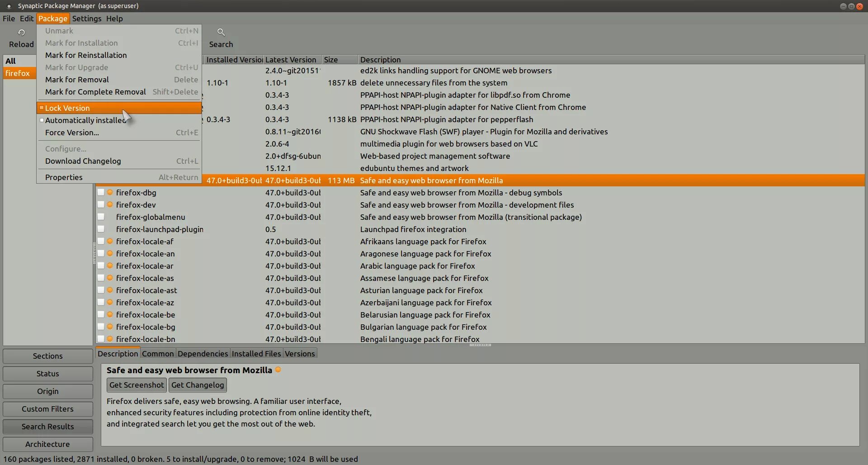Screen dimensions: 868x465
Task: Switch to the Installed Files tab
Action: 256,354
